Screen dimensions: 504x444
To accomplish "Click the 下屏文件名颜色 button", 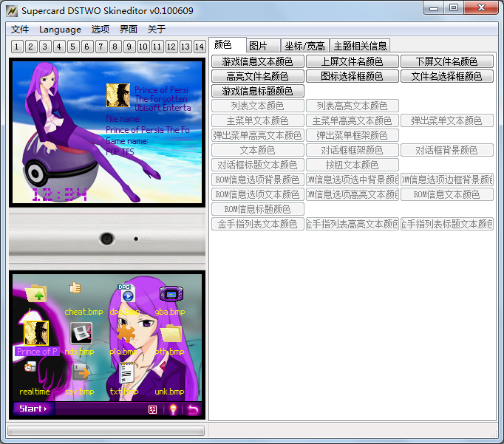I will coord(446,61).
